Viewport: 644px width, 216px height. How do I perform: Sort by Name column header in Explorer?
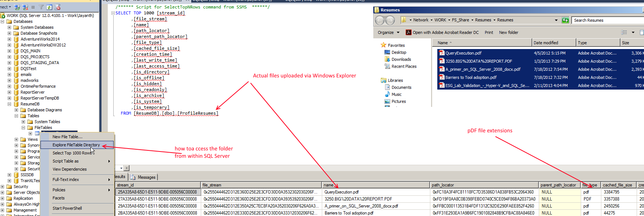[483, 43]
